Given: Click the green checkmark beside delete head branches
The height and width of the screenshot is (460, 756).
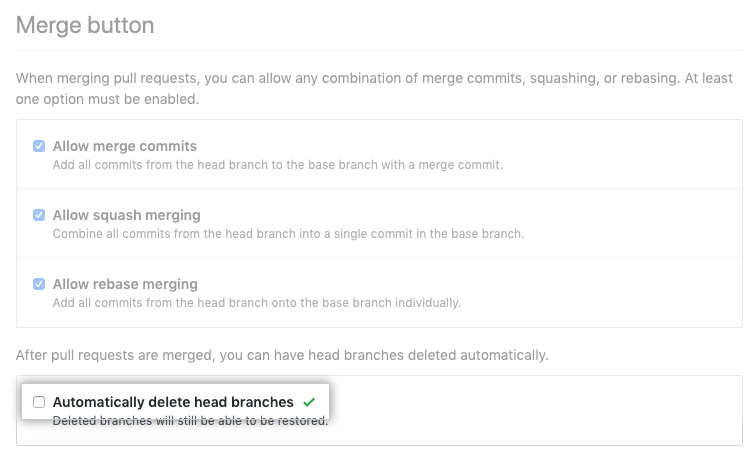Looking at the screenshot, I should tap(309, 402).
